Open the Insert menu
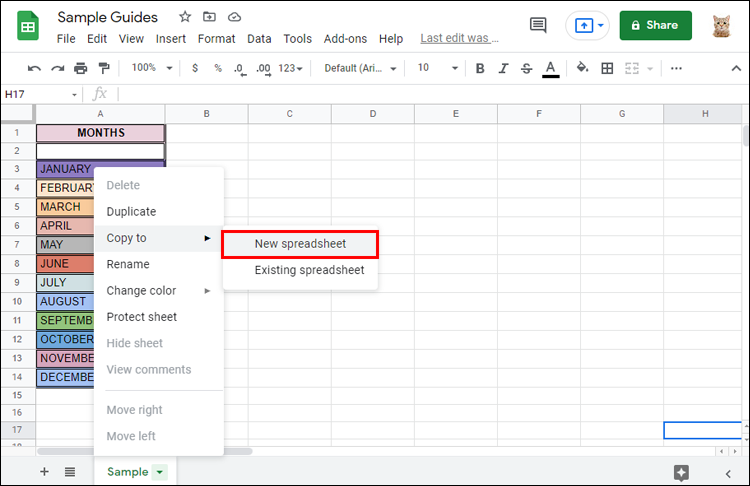 pos(171,39)
